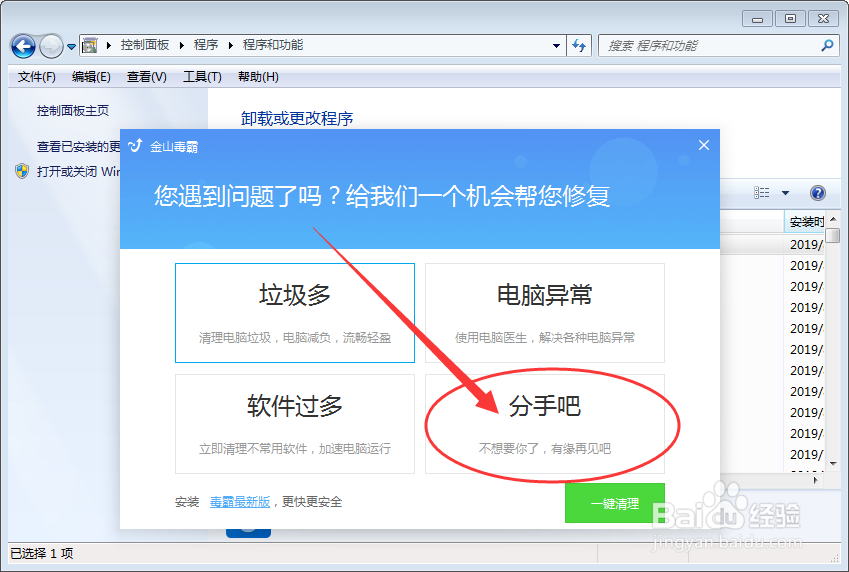Click the refresh button beside address bar
Image resolution: width=849 pixels, height=572 pixels.
579,46
